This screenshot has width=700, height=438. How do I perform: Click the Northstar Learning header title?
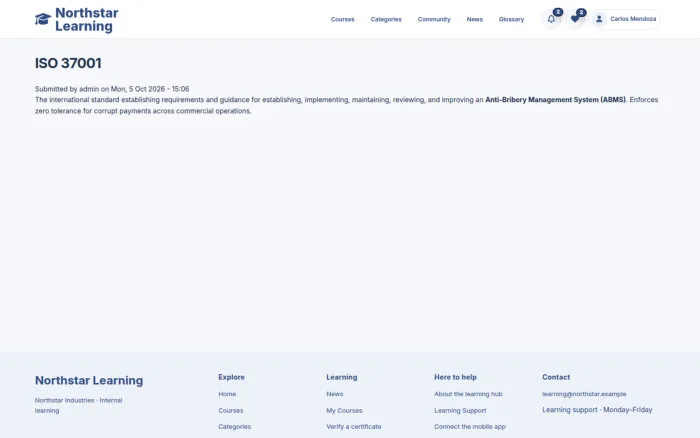click(87, 19)
